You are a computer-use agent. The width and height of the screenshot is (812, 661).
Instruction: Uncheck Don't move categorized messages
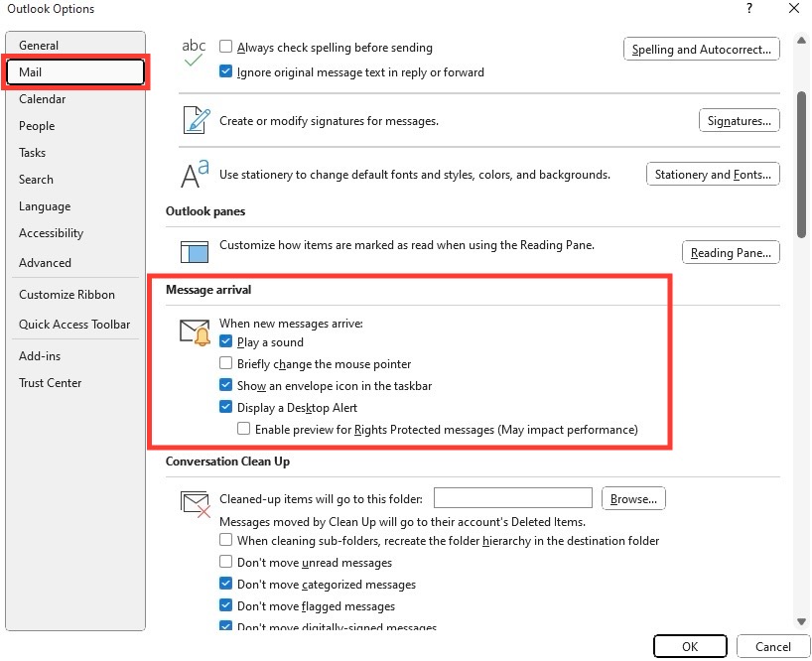click(x=225, y=584)
